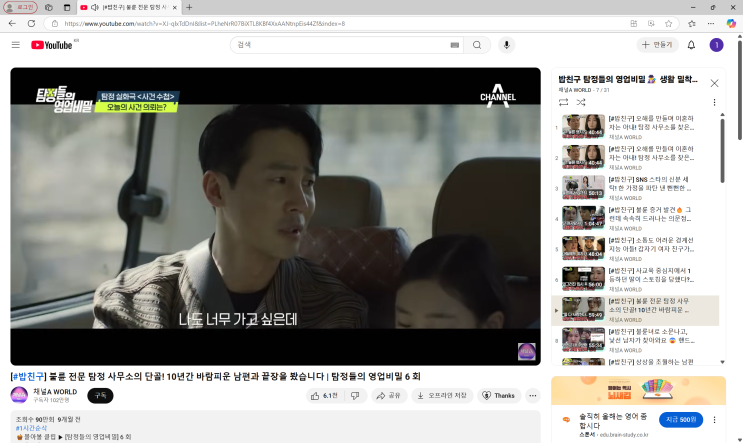This screenshot has width=743, height=443.
Task: Open the on-screen keyboard icon in search
Action: pos(454,45)
